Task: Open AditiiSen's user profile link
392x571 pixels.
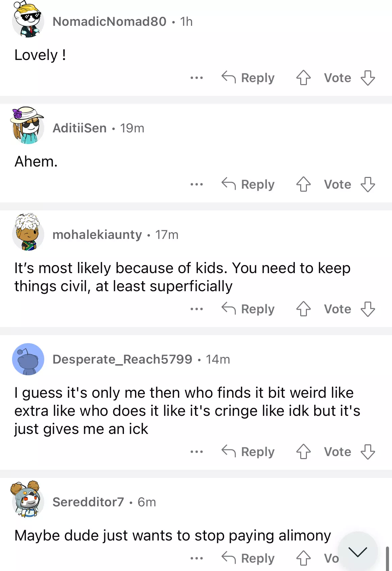Action: click(80, 128)
